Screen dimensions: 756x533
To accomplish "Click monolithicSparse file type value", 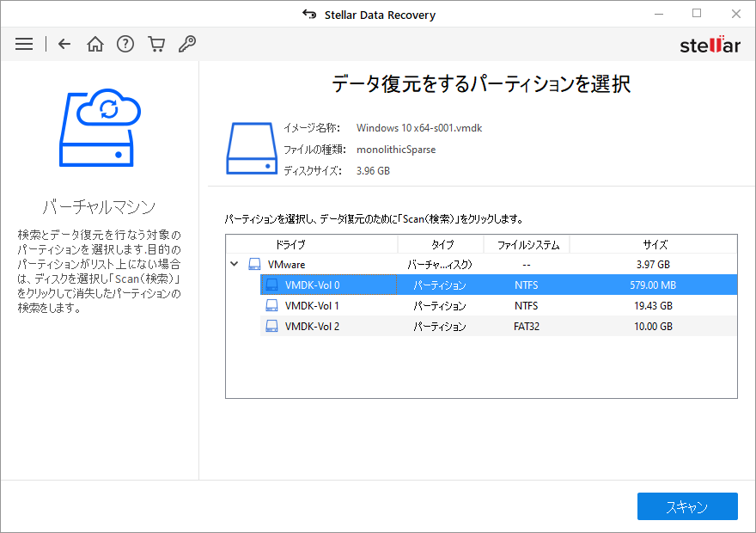I will click(396, 150).
